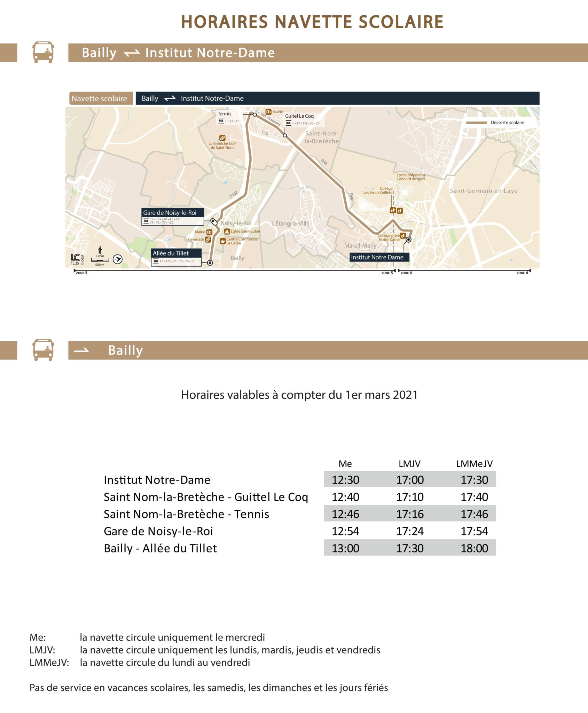The image size is (588, 713).
Task: Select the Mairie icon near Av. des Platanes
Action: tap(268, 112)
